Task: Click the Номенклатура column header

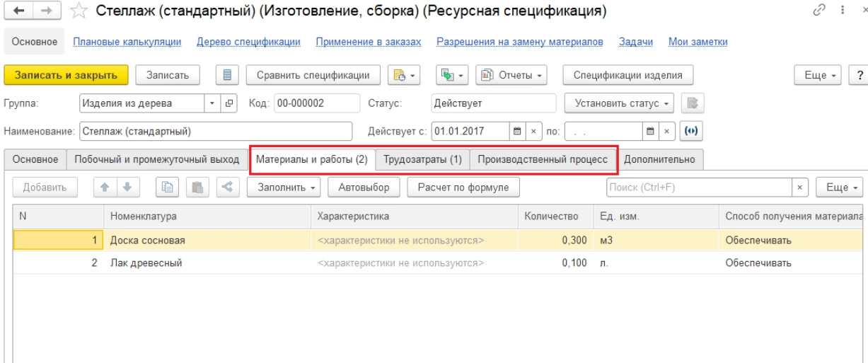Action: point(207,216)
